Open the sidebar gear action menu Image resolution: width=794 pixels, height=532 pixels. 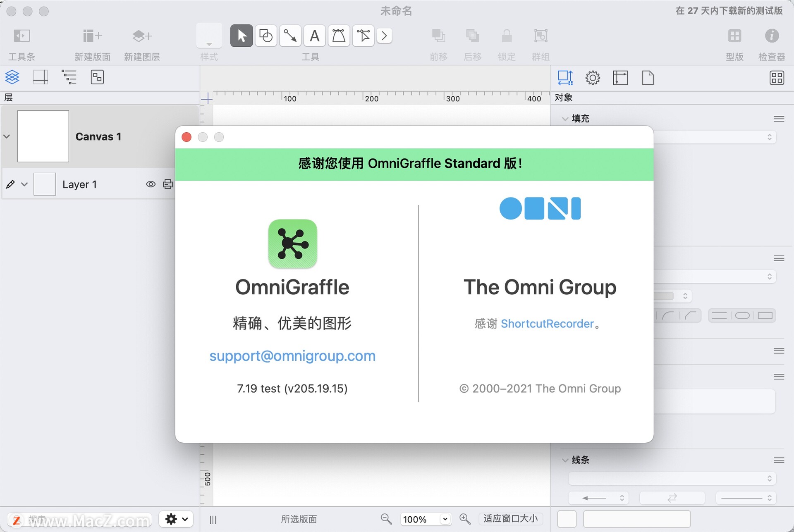[176, 519]
